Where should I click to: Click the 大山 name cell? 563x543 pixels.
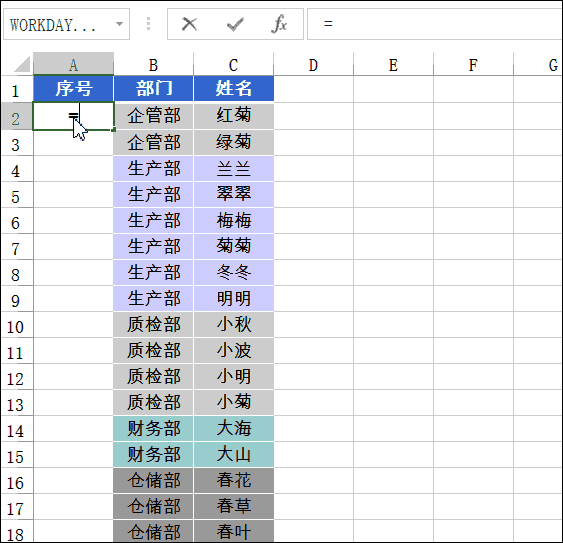click(234, 455)
